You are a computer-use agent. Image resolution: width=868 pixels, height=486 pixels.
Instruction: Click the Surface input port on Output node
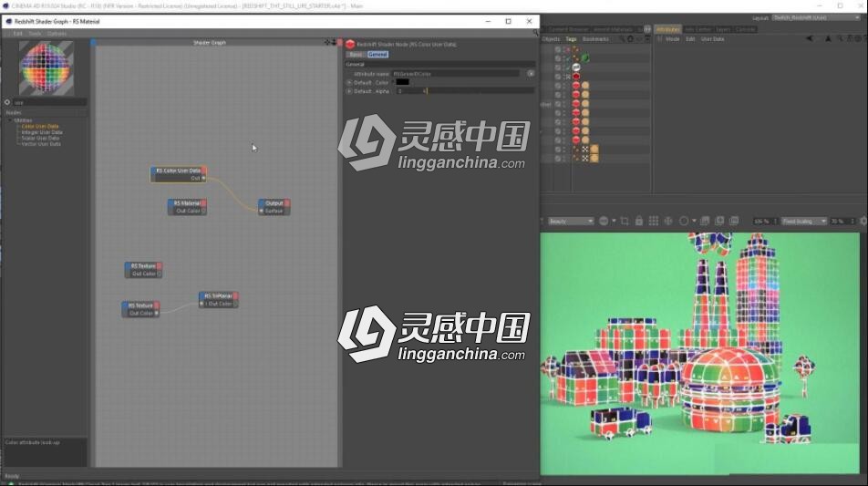tap(262, 211)
